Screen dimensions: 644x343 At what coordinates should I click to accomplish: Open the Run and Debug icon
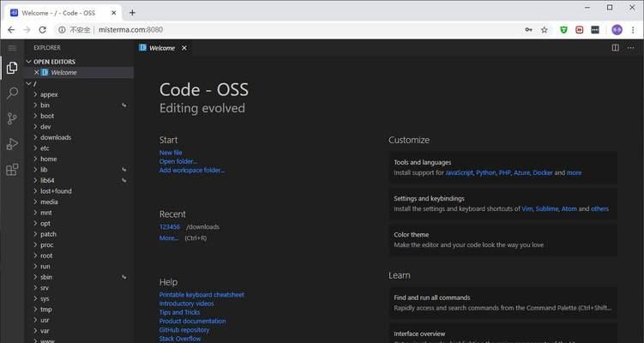click(x=12, y=144)
